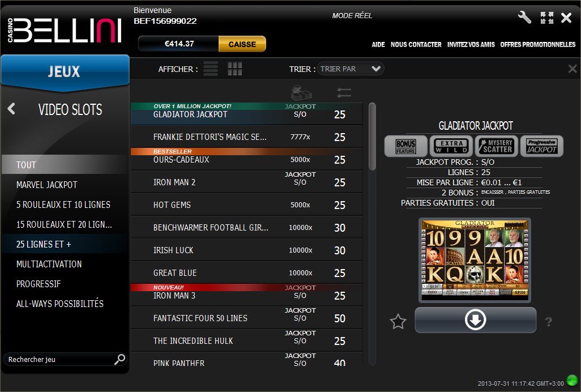
Task: Select 5 Rouleaux et 10 Lignes category
Action: [65, 204]
